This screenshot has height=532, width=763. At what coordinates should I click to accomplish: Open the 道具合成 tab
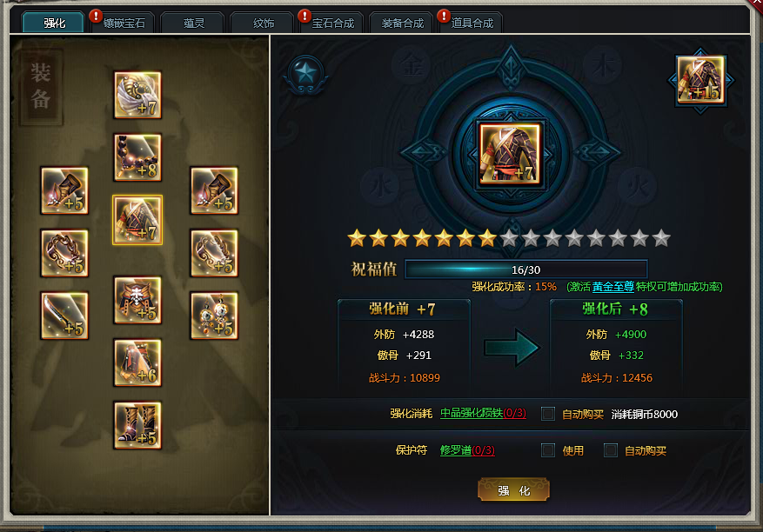(472, 23)
